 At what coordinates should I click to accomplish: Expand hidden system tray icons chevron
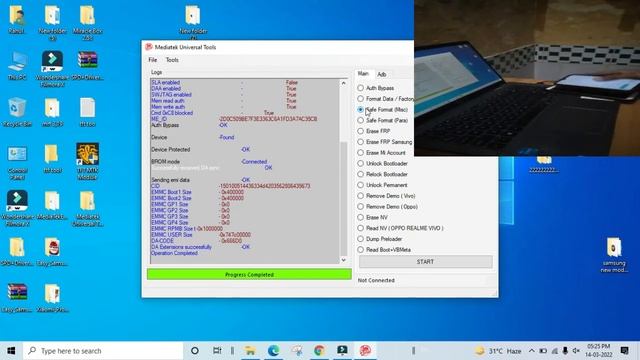[531, 351]
